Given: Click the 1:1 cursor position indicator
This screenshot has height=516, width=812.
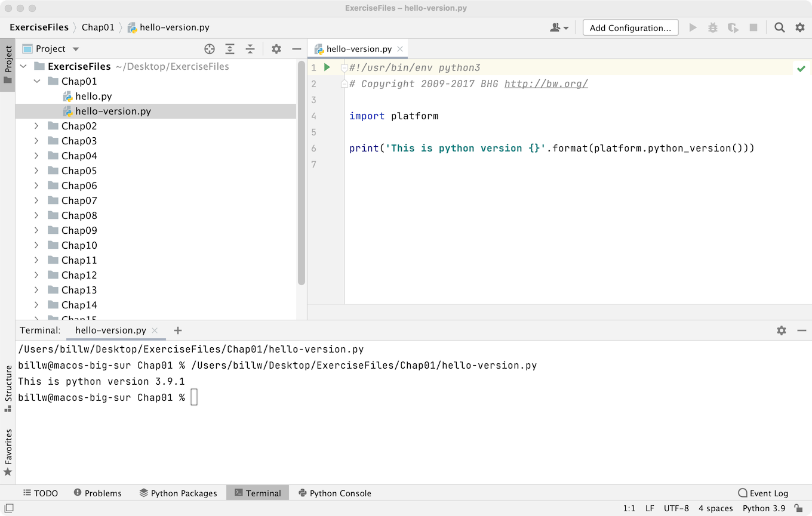Looking at the screenshot, I should coord(629,508).
